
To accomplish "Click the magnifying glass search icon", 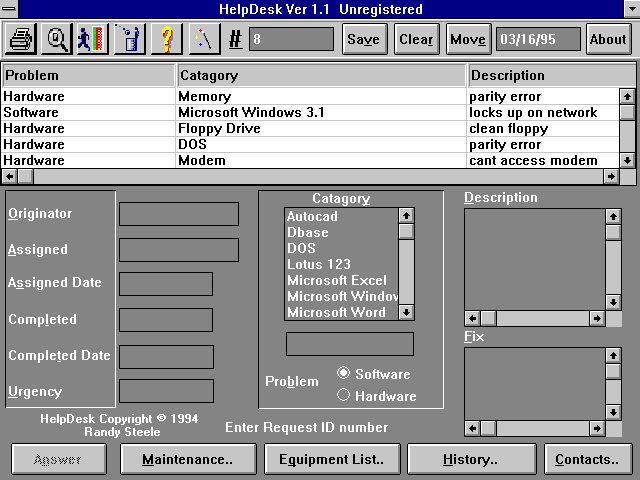I will click(x=57, y=40).
